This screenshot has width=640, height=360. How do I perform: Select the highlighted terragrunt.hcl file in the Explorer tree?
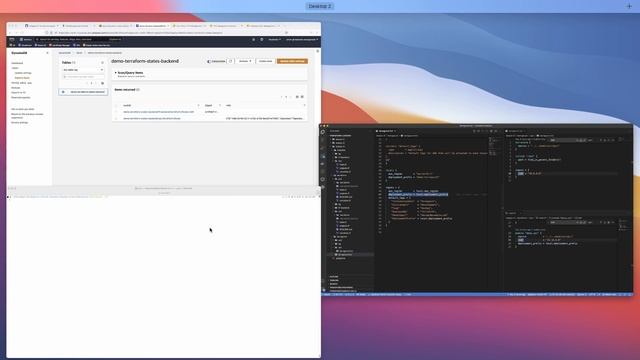click(345, 255)
